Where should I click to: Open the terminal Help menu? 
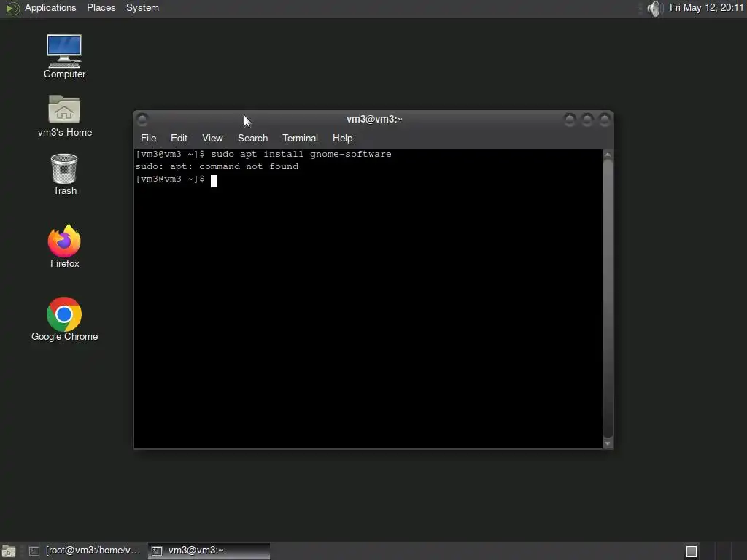pos(343,138)
